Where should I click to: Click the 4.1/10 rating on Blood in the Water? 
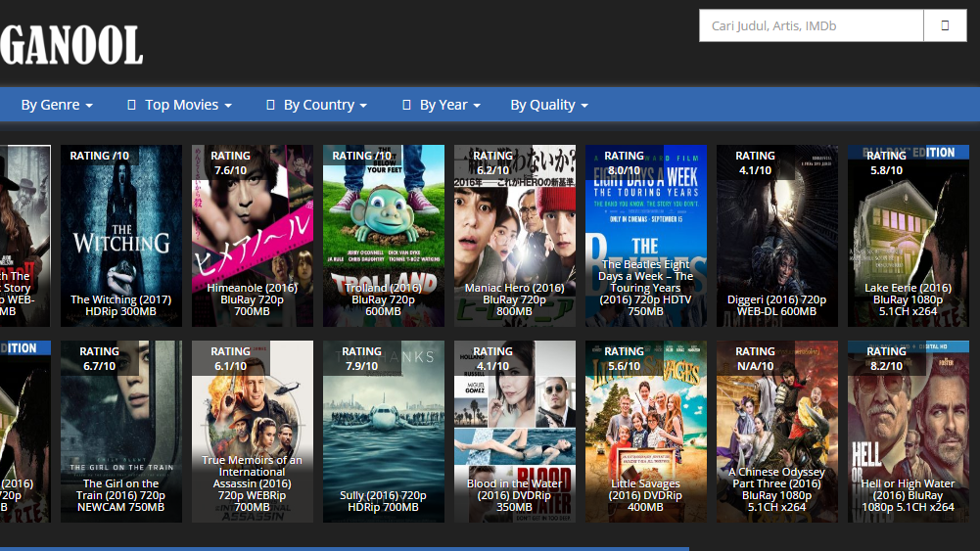click(x=493, y=358)
